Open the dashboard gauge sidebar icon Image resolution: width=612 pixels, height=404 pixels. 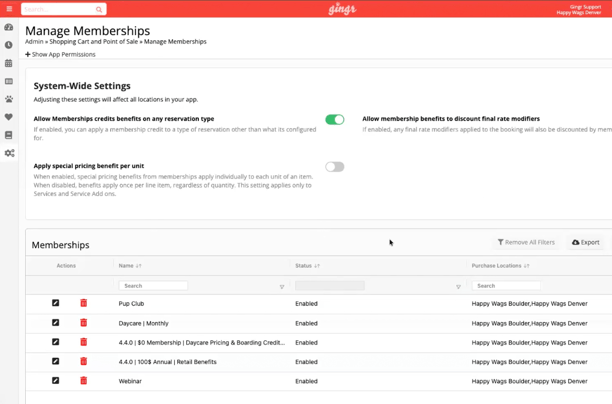(x=9, y=27)
